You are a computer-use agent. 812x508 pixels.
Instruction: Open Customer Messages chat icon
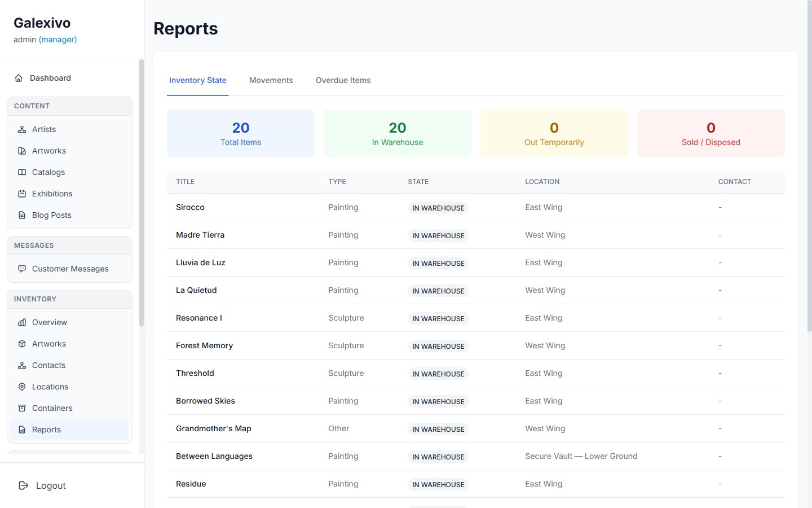coord(21,269)
